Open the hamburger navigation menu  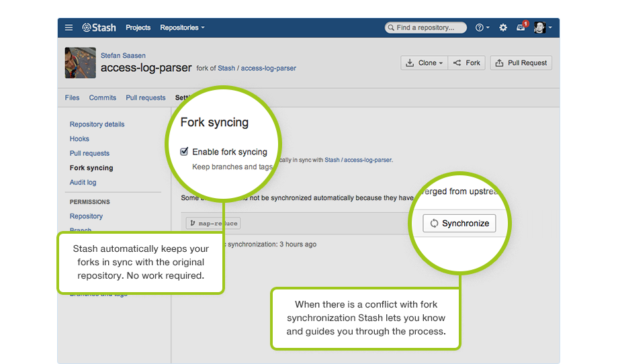(x=69, y=28)
